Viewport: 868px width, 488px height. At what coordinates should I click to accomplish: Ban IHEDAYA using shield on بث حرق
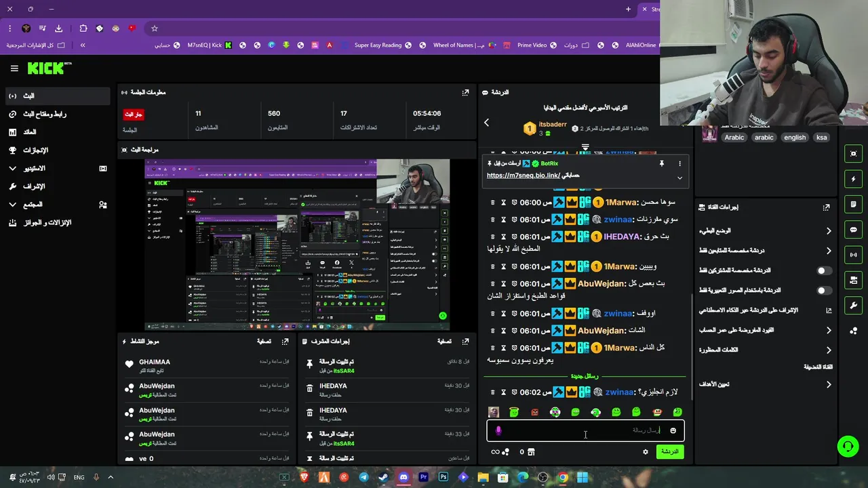click(x=514, y=237)
